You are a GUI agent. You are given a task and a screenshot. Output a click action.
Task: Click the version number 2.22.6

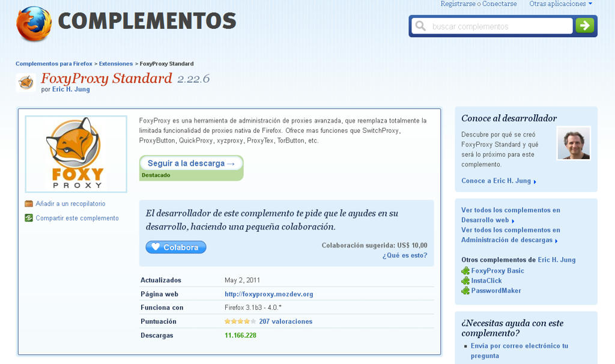[193, 79]
